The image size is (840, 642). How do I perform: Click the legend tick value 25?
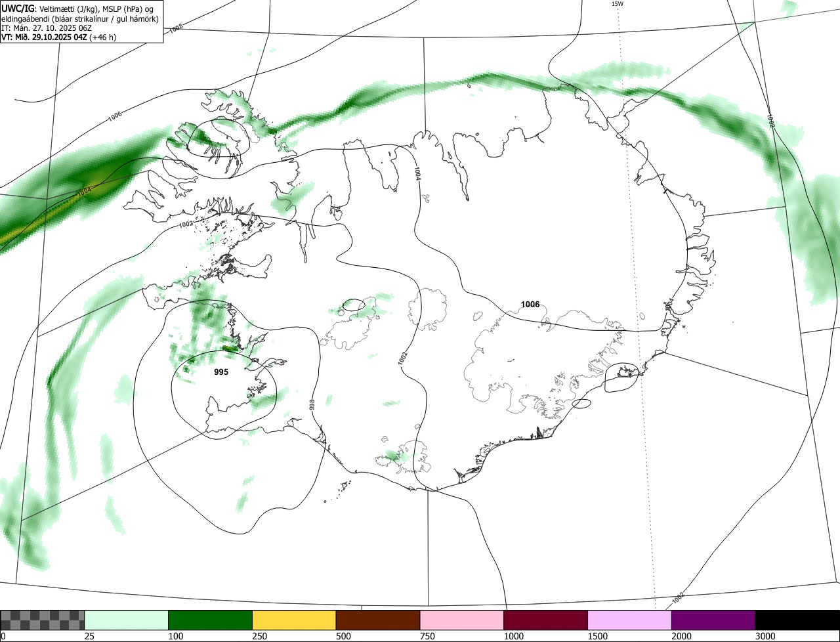coord(89,636)
